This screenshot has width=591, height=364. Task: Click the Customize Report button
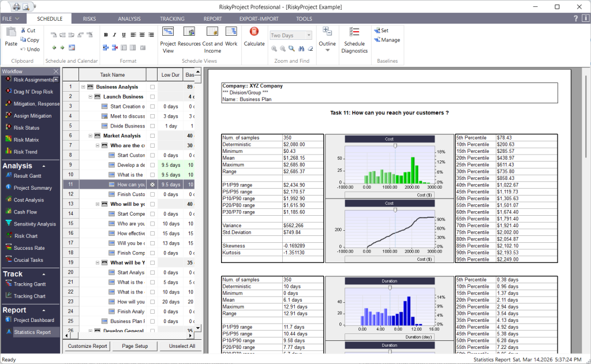(x=87, y=346)
